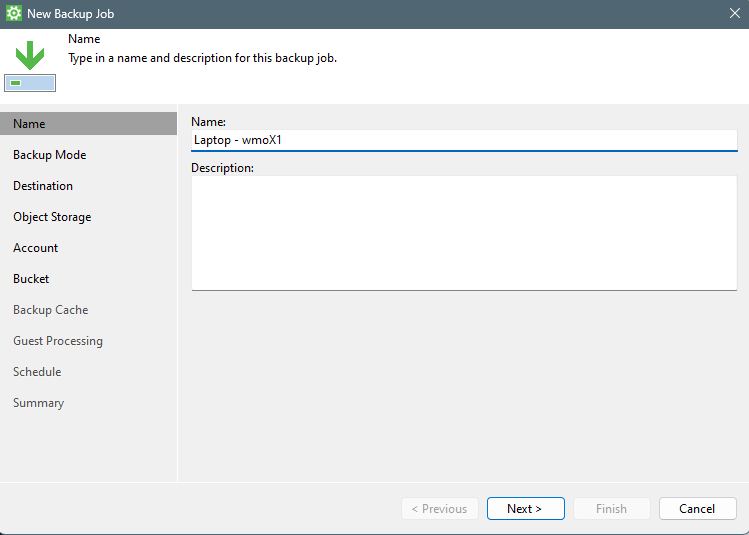This screenshot has width=749, height=535.
Task: Focus the Description text area
Action: [464, 232]
